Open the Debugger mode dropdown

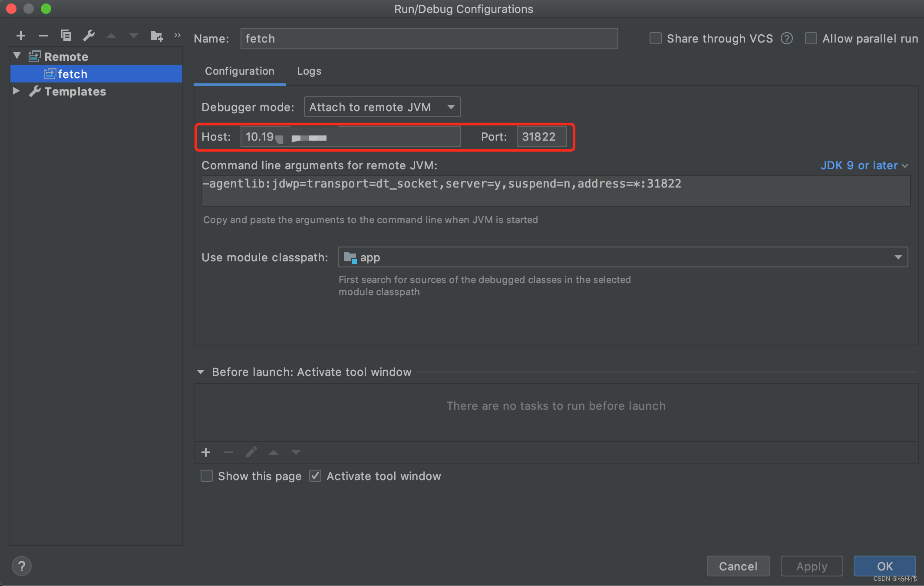(382, 107)
